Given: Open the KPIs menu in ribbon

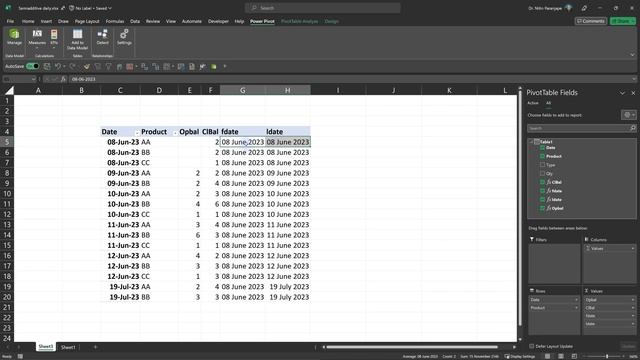Looking at the screenshot, I should pos(54,38).
